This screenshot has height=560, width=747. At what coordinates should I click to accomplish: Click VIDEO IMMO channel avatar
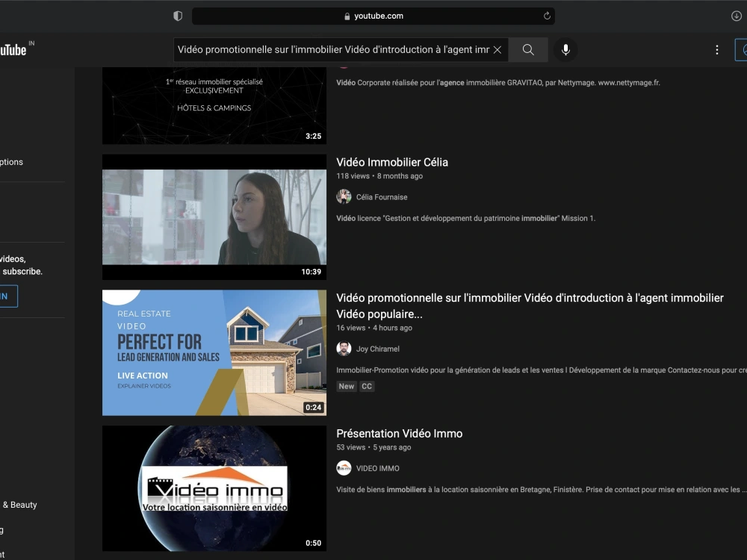pos(344,468)
